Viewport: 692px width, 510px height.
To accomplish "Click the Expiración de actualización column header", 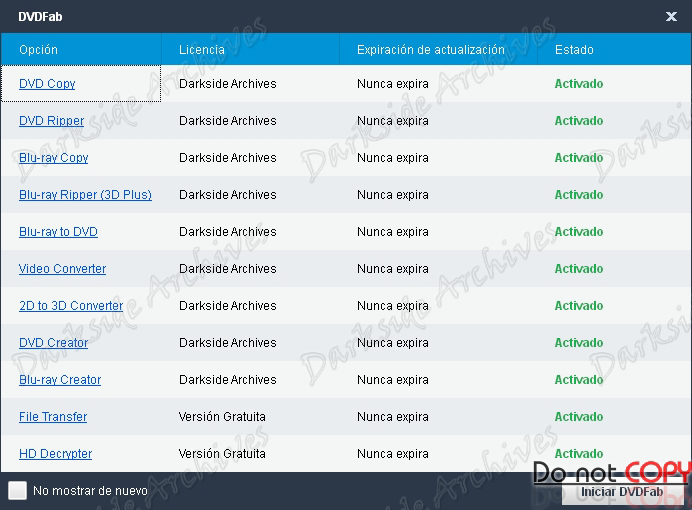I will [x=439, y=49].
